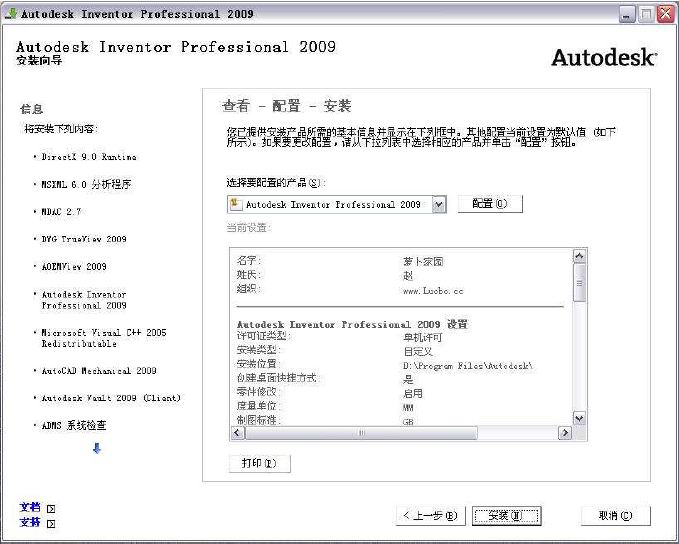679x544 pixels.
Task: Open the 支持 link
Action: click(x=30, y=522)
